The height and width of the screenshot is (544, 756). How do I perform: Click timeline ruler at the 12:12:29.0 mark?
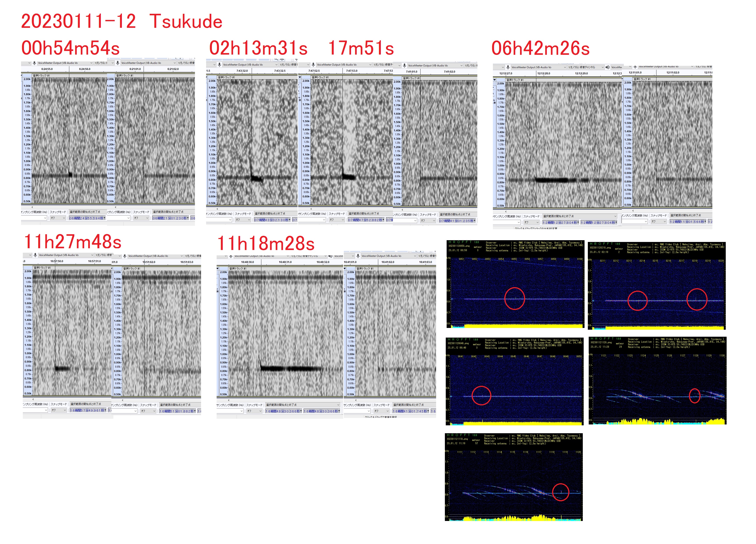click(581, 74)
